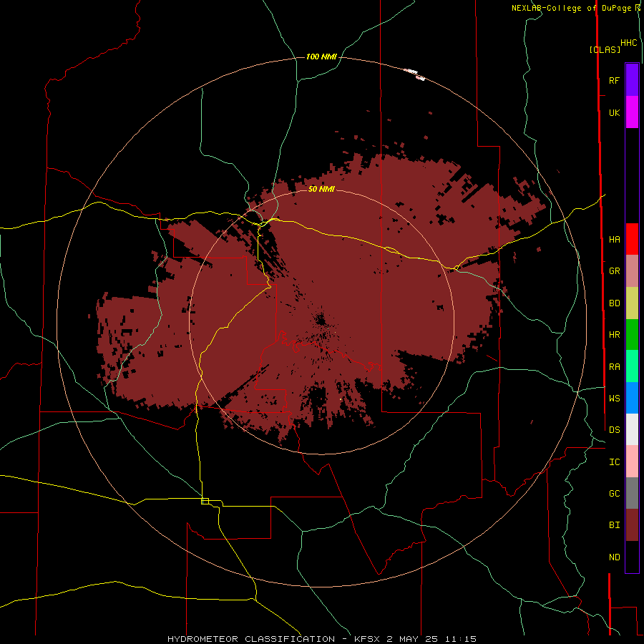Click the magenta UK color swatch

(x=632, y=112)
